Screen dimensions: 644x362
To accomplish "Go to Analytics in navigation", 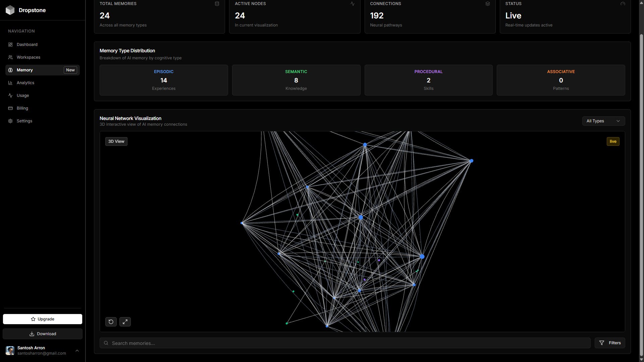I will [x=25, y=83].
